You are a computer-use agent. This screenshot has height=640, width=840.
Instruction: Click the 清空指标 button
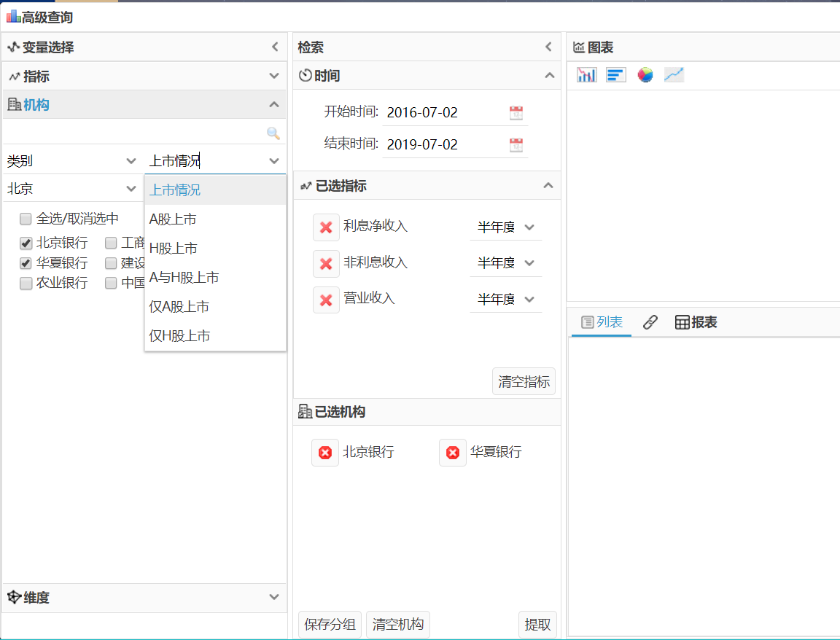click(x=524, y=381)
